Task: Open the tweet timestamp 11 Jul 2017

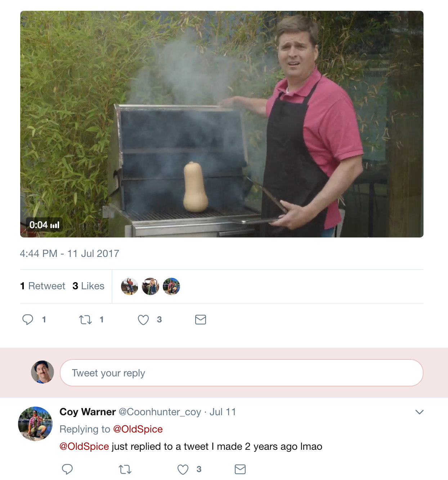Action: pos(70,254)
